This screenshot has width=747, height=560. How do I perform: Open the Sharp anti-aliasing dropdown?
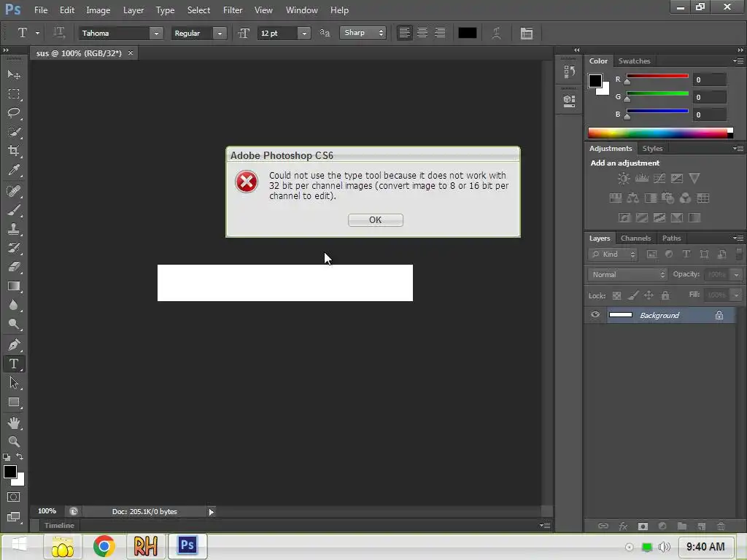coord(363,33)
